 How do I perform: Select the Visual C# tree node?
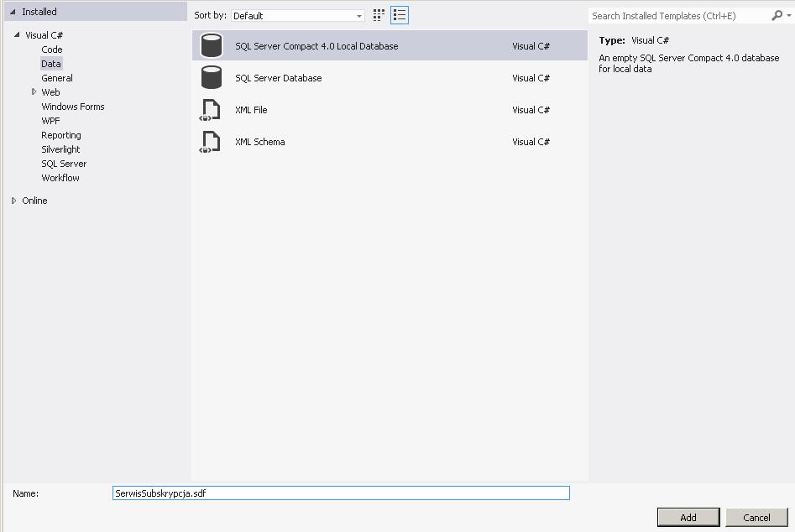pos(44,35)
